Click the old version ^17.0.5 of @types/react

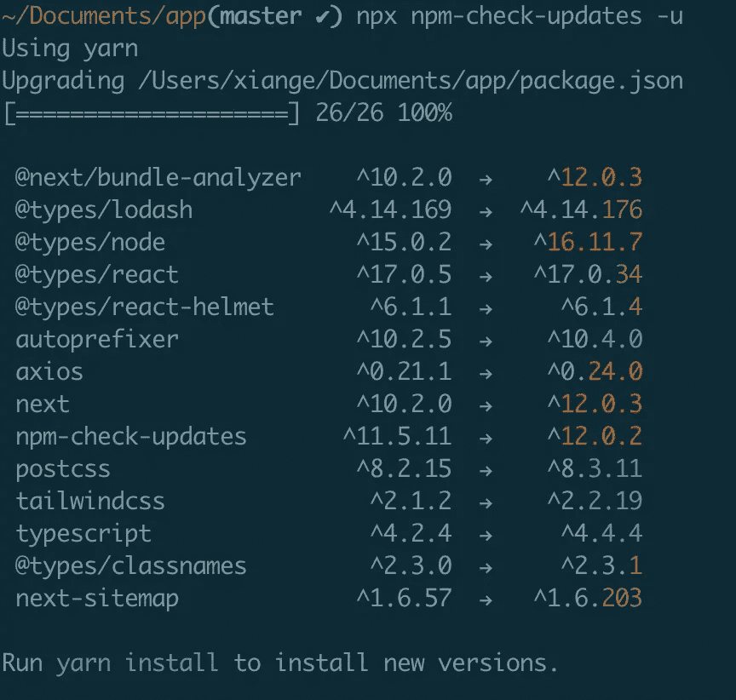(x=404, y=275)
